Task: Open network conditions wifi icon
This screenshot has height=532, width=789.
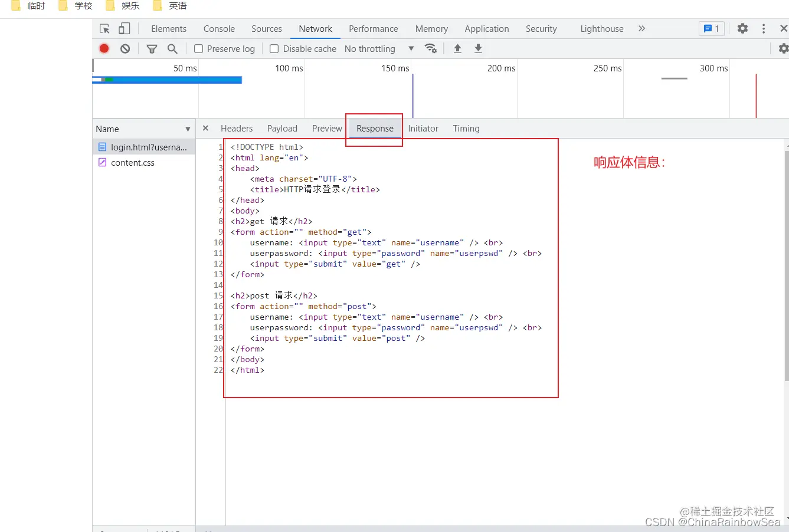Action: point(431,48)
